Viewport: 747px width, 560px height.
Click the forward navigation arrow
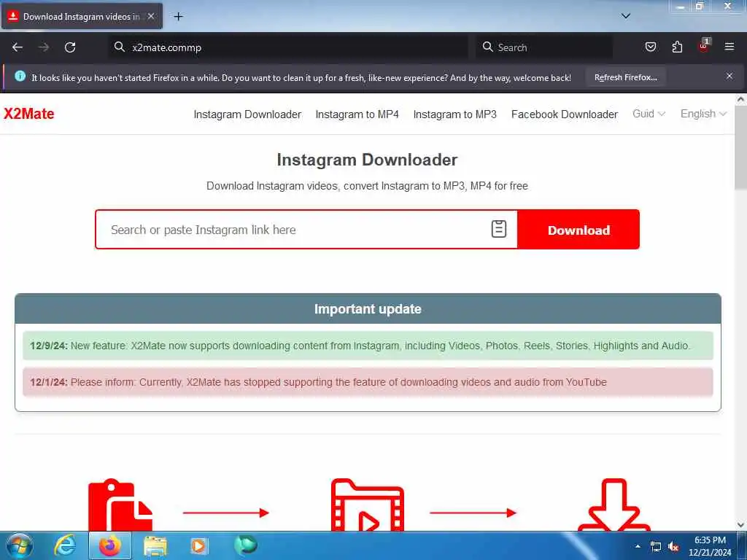44,47
